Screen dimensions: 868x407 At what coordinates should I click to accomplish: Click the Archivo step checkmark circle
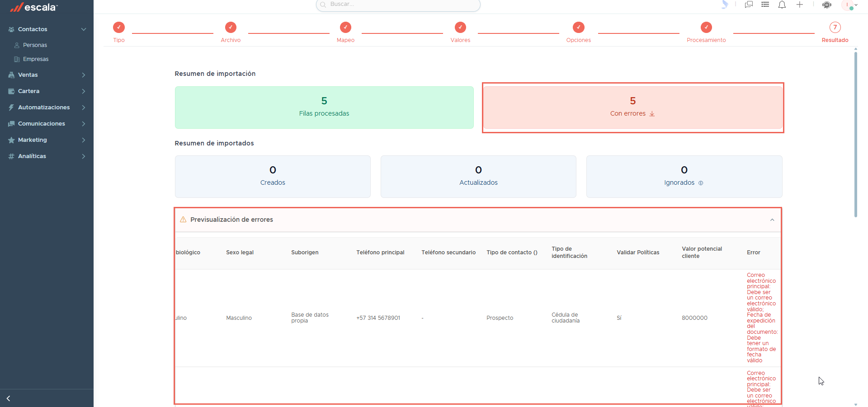point(231,27)
